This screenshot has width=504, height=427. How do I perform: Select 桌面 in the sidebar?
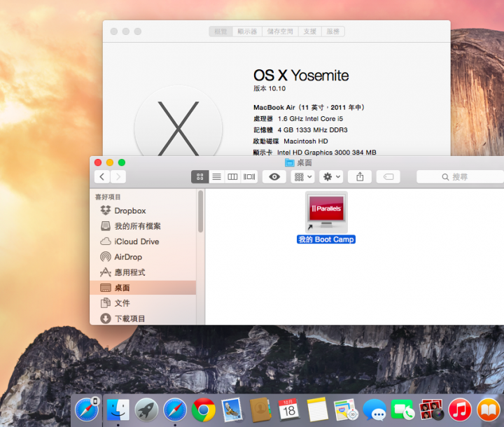(143, 288)
